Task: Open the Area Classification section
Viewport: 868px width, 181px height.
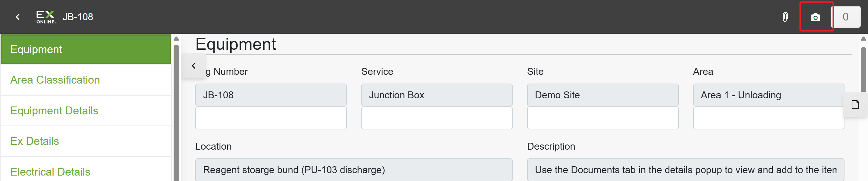Action: click(x=86, y=80)
